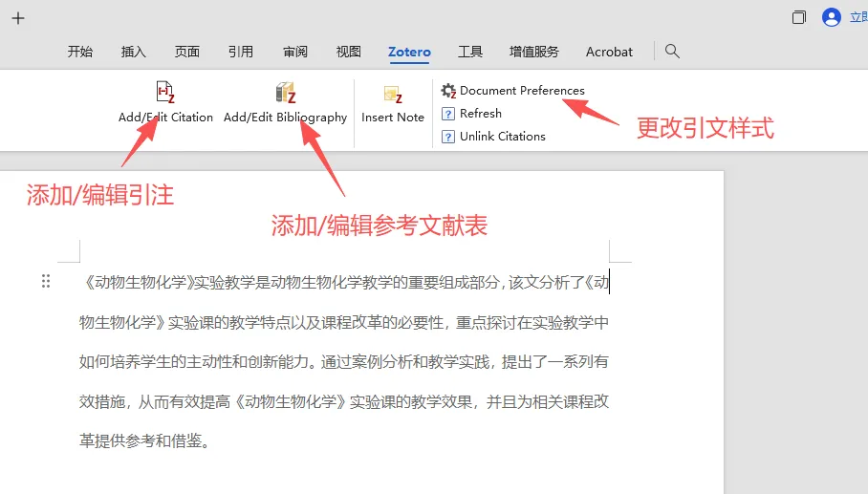Switch to the 引用 tab
This screenshot has width=868, height=494.
(x=241, y=52)
